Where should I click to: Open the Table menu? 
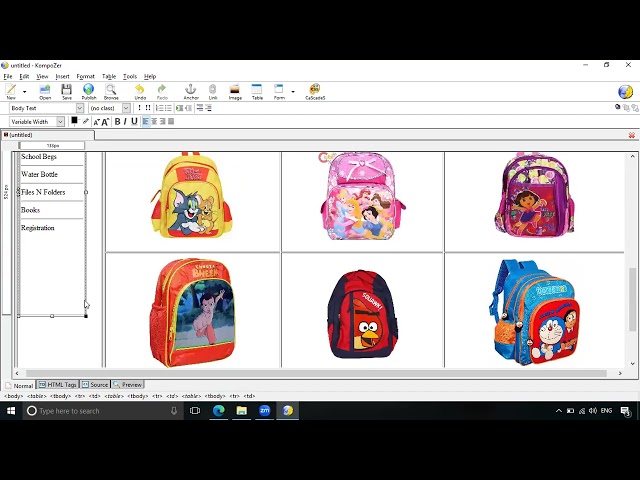click(x=109, y=76)
